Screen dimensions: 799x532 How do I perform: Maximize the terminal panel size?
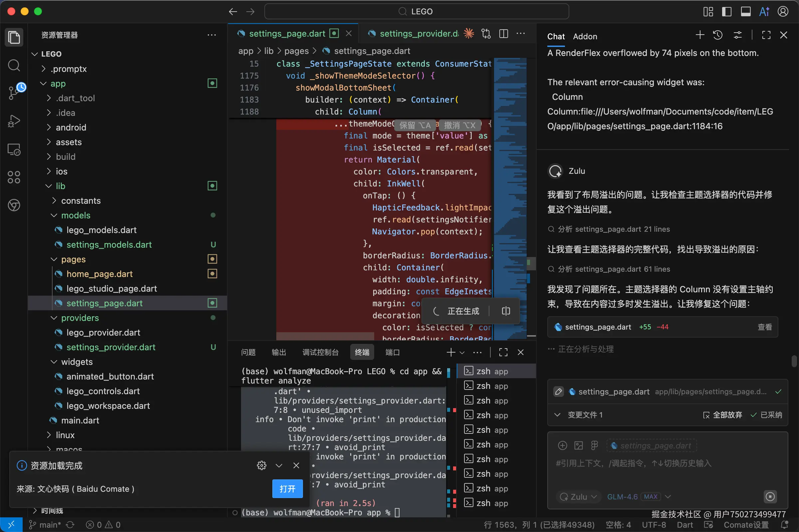coord(503,353)
